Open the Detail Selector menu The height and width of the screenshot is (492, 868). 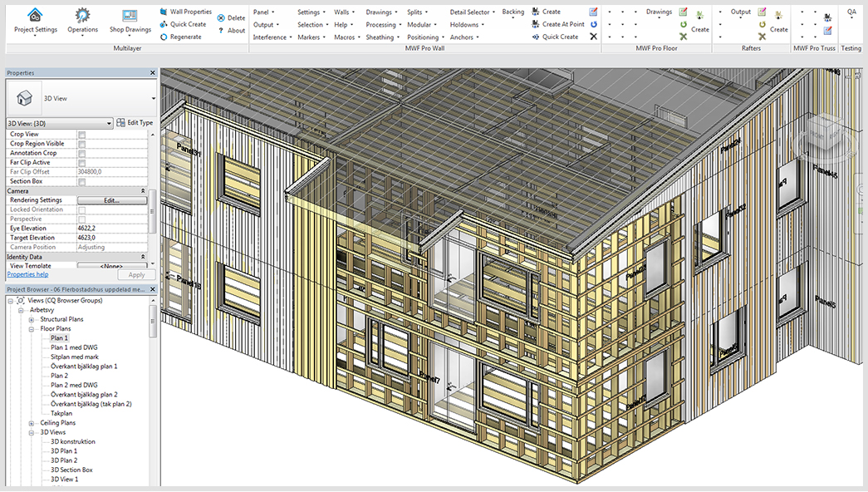pyautogui.click(x=472, y=12)
